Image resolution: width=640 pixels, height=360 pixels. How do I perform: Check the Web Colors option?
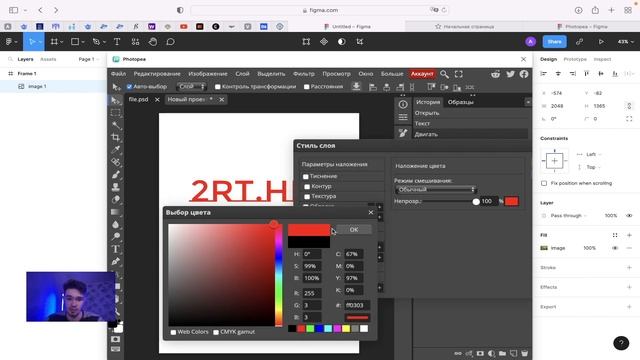point(173,332)
